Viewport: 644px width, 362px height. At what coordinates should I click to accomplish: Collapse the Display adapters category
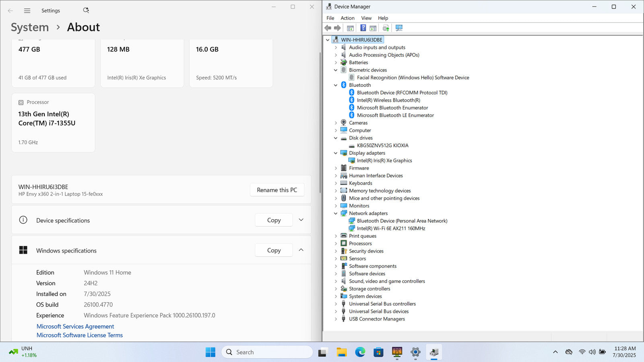(336, 153)
